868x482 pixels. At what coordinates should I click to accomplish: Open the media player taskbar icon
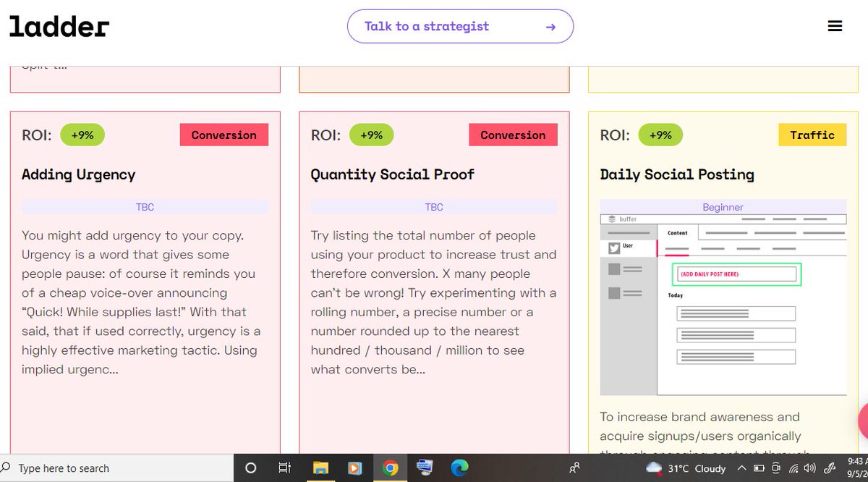(x=355, y=468)
